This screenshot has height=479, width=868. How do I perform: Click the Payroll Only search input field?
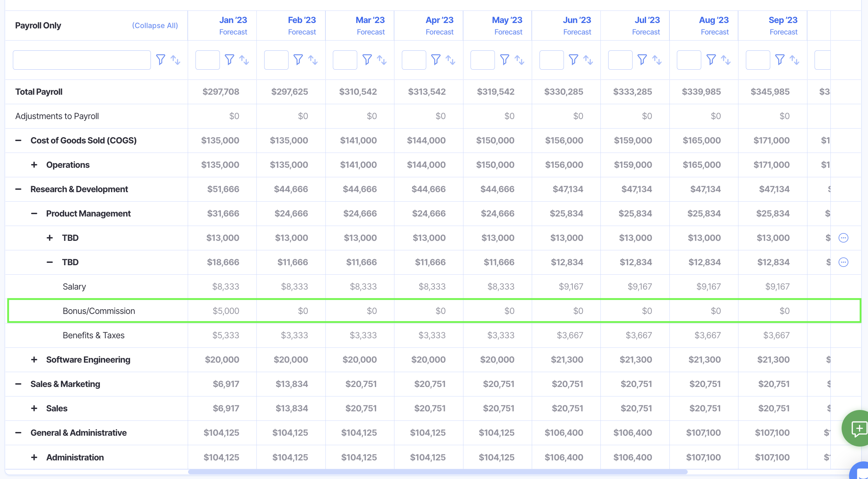coord(82,60)
